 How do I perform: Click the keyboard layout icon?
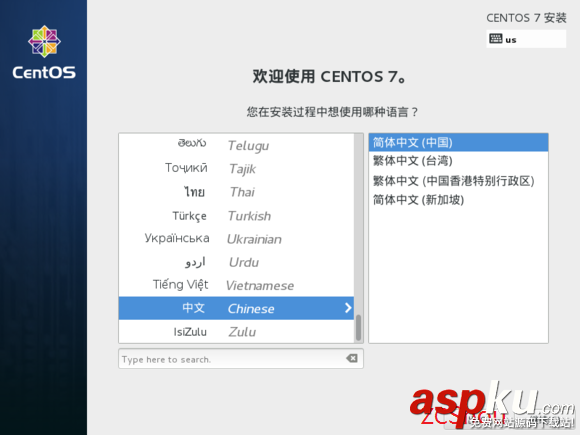(495, 38)
